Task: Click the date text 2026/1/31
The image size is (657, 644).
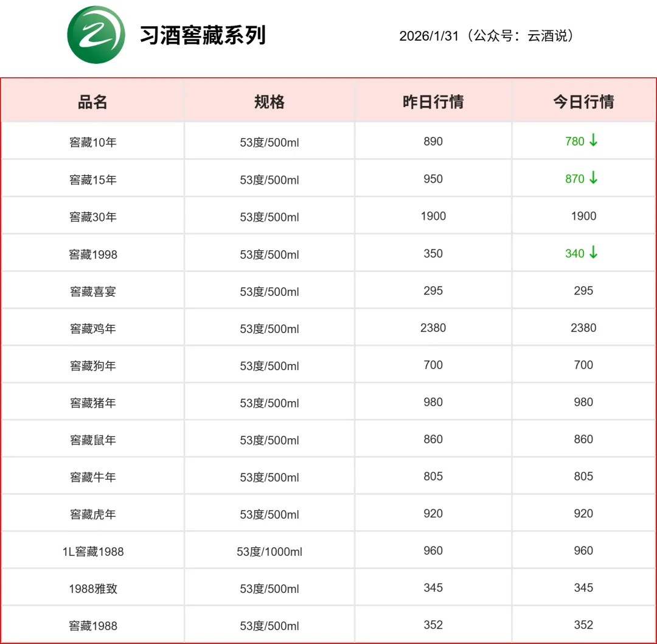Action: 429,36
